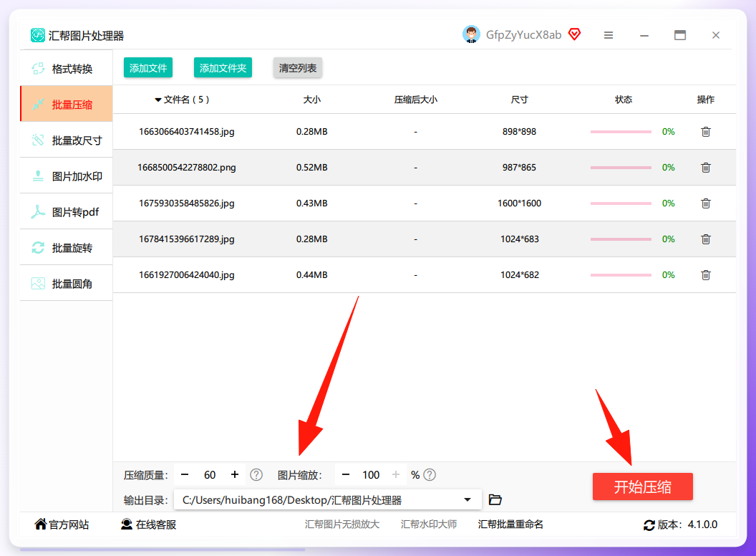756x556 pixels.
Task: Click the 0.44MB size cell
Action: (312, 274)
